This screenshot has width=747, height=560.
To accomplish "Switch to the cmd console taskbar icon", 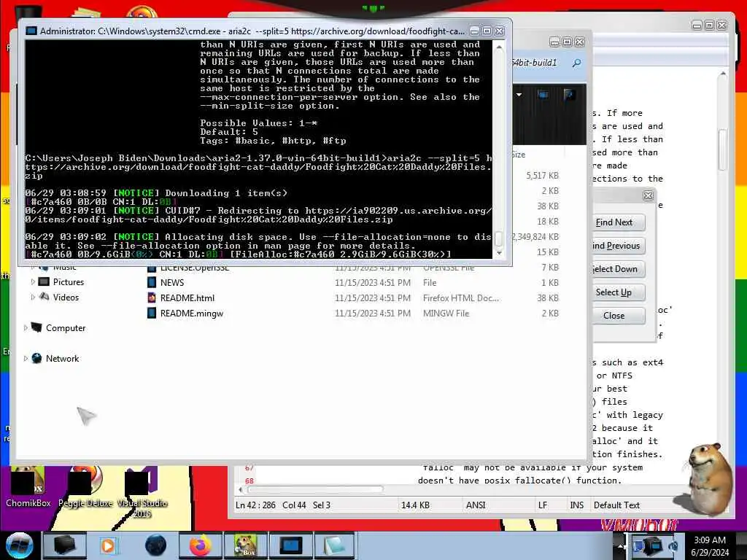I will [291, 545].
